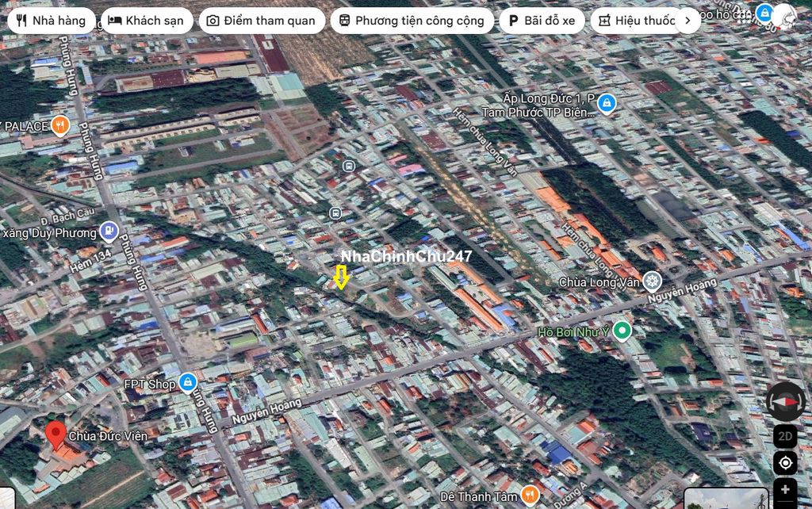This screenshot has width=812, height=509.
Task: Select the Hồ Bơi Như Ý marker
Action: point(622,331)
